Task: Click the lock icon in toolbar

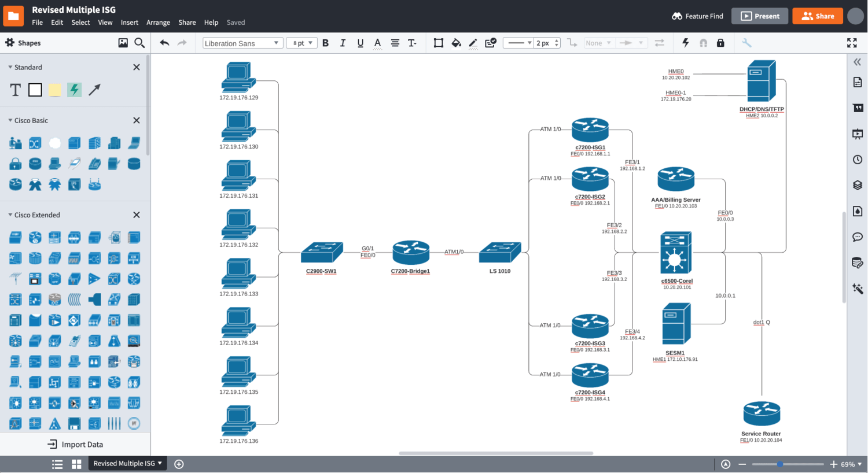Action: 720,43
